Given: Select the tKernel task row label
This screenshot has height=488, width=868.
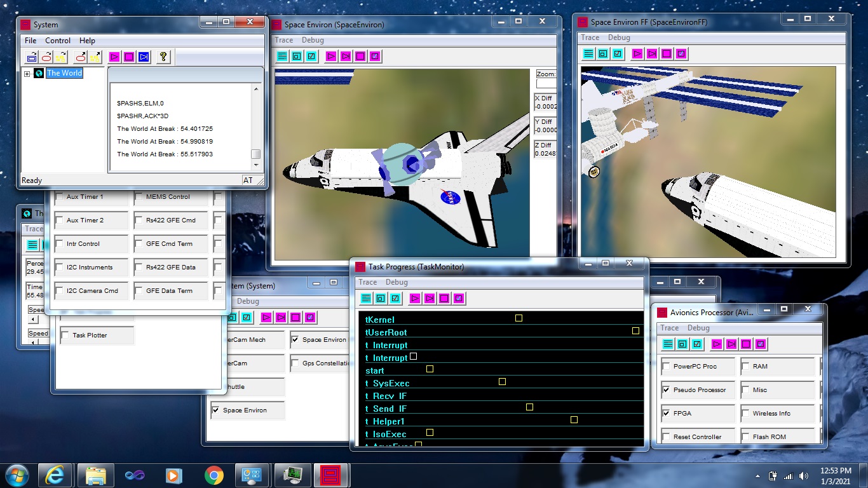Looking at the screenshot, I should coord(380,320).
